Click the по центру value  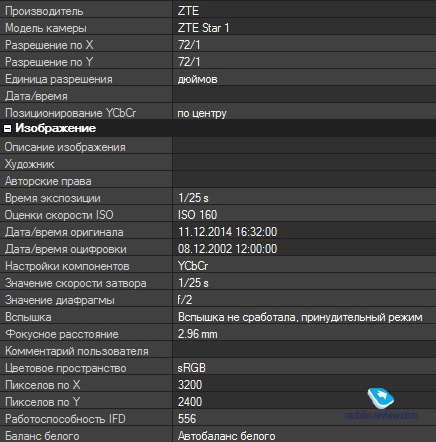coord(202,114)
